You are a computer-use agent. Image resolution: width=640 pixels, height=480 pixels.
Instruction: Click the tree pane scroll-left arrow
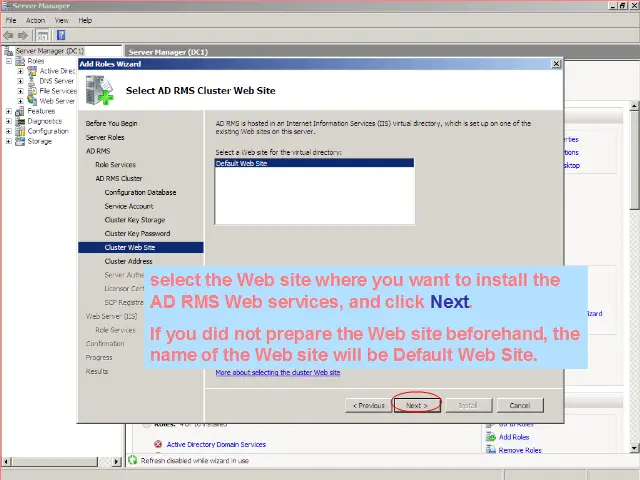(x=6, y=462)
